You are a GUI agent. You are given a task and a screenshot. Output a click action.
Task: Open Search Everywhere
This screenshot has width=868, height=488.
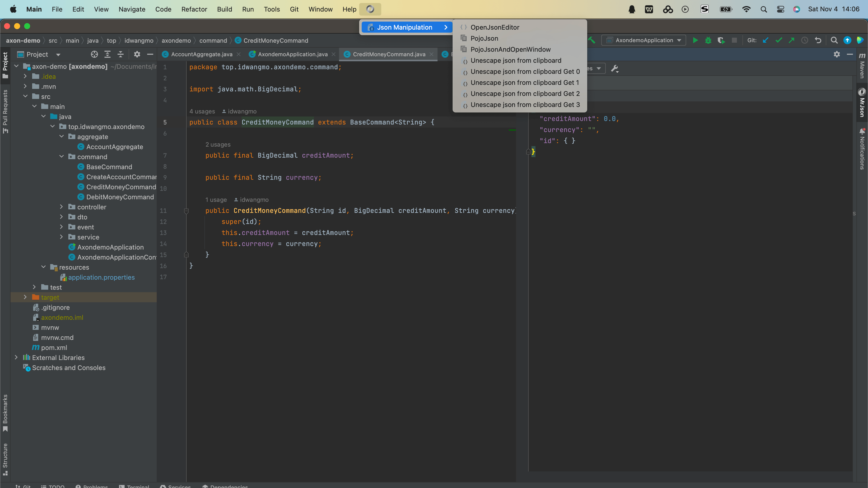pyautogui.click(x=834, y=40)
